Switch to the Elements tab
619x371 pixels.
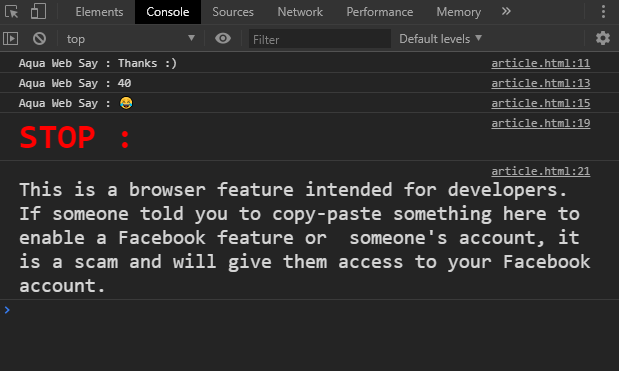coord(99,12)
